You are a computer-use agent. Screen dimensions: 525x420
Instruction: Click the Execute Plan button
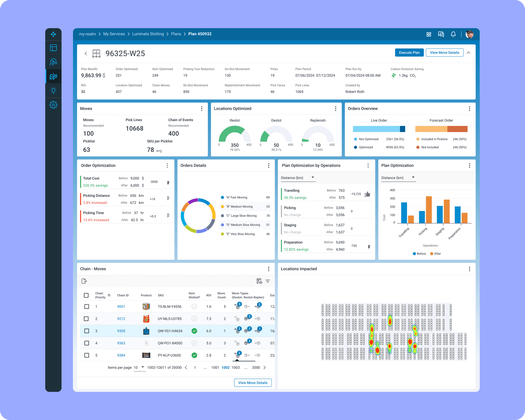(x=409, y=52)
